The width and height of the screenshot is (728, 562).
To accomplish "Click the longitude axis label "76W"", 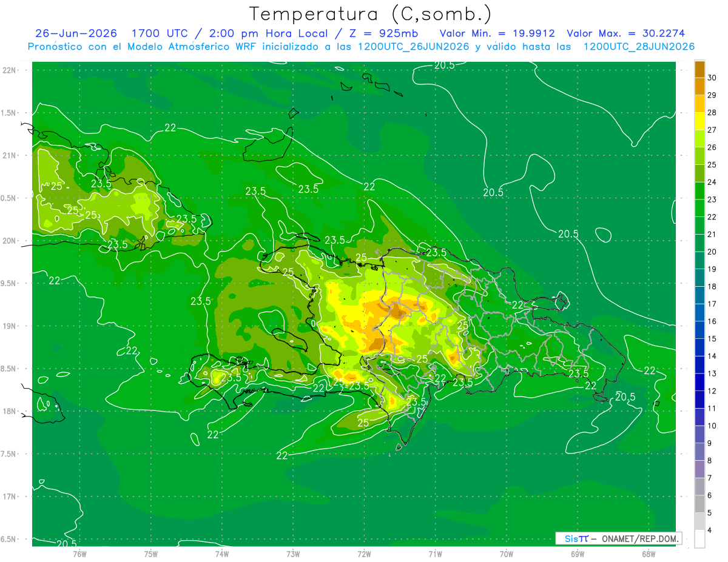I will [x=80, y=554].
